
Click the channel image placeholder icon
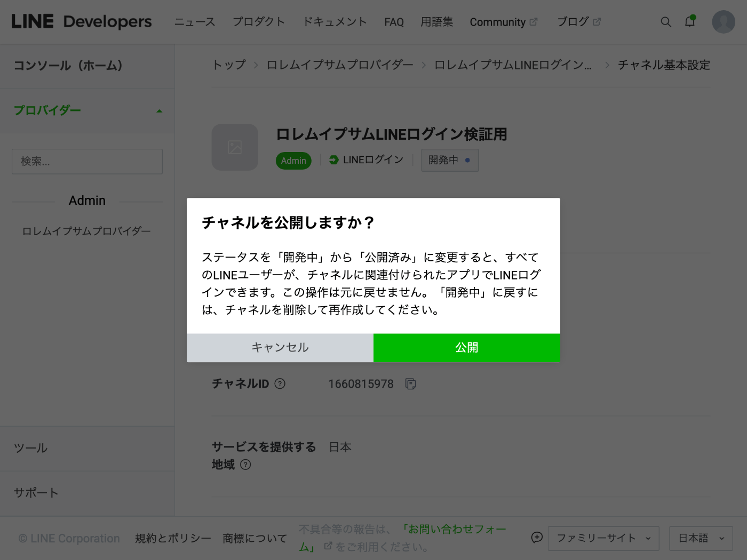coord(235,147)
